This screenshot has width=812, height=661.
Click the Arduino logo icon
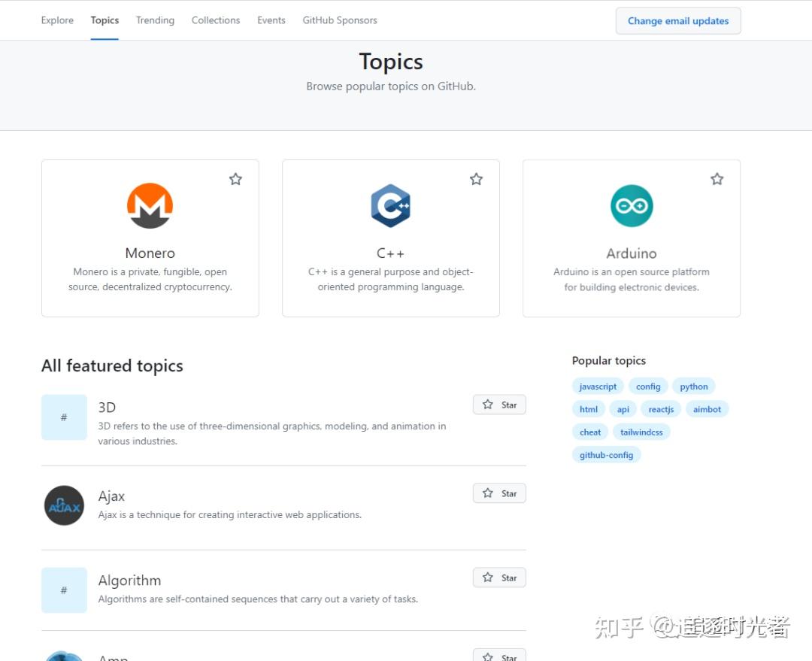tap(631, 205)
